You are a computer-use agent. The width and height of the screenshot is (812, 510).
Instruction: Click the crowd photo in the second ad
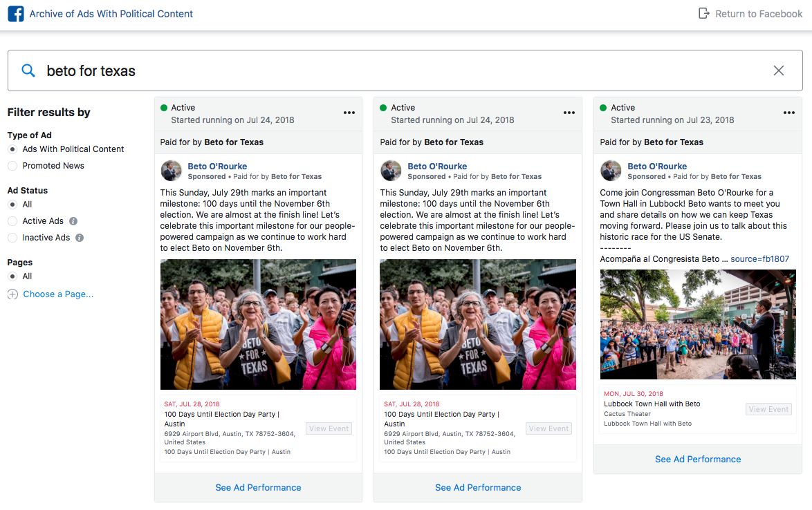click(x=478, y=324)
